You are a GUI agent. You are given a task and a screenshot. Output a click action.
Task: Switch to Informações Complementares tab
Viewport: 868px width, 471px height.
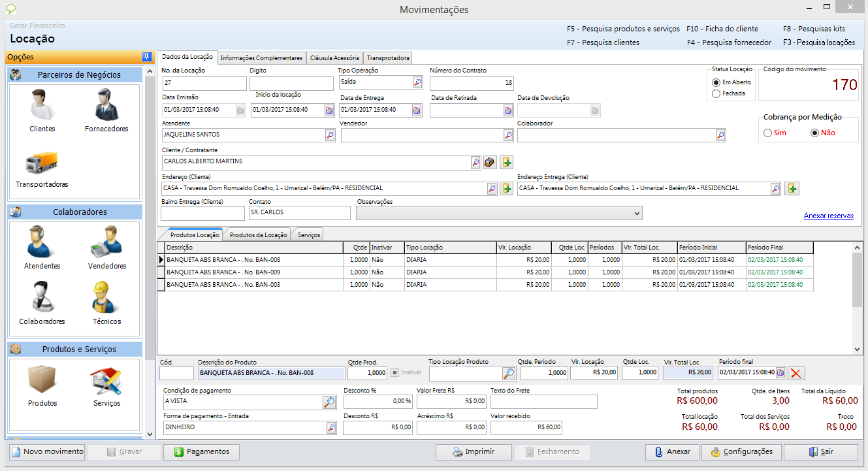click(x=261, y=58)
